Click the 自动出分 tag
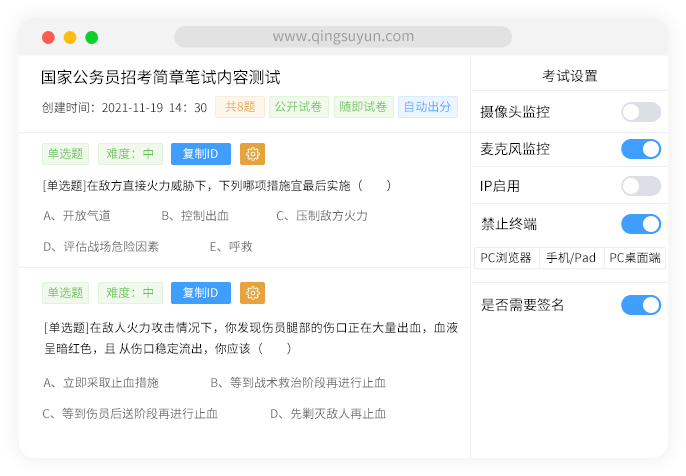The image size is (686, 476). 426,107
